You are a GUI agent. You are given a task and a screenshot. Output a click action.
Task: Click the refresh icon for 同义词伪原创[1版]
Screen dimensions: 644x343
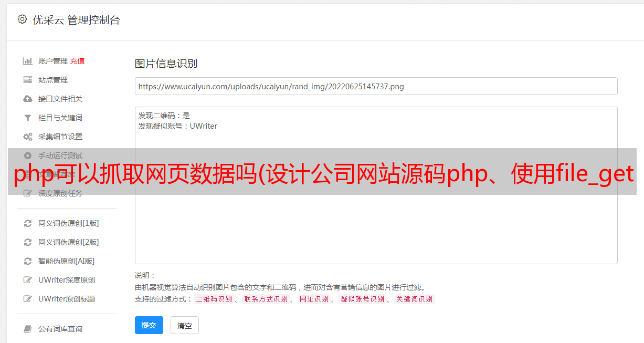[28, 223]
